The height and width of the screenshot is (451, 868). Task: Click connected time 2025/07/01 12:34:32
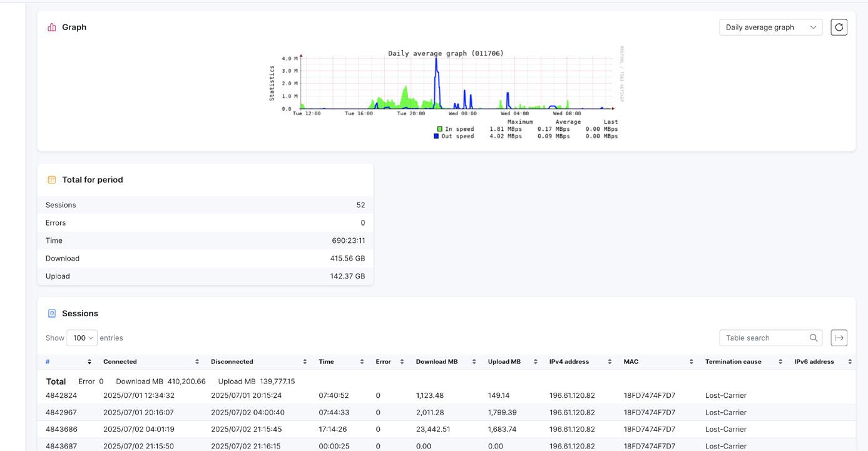[x=139, y=395]
